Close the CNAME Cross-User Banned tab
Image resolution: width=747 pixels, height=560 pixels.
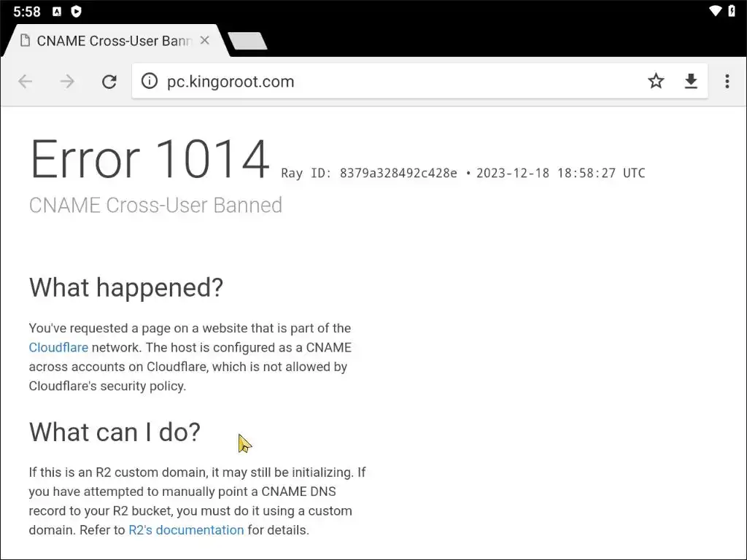pos(205,41)
